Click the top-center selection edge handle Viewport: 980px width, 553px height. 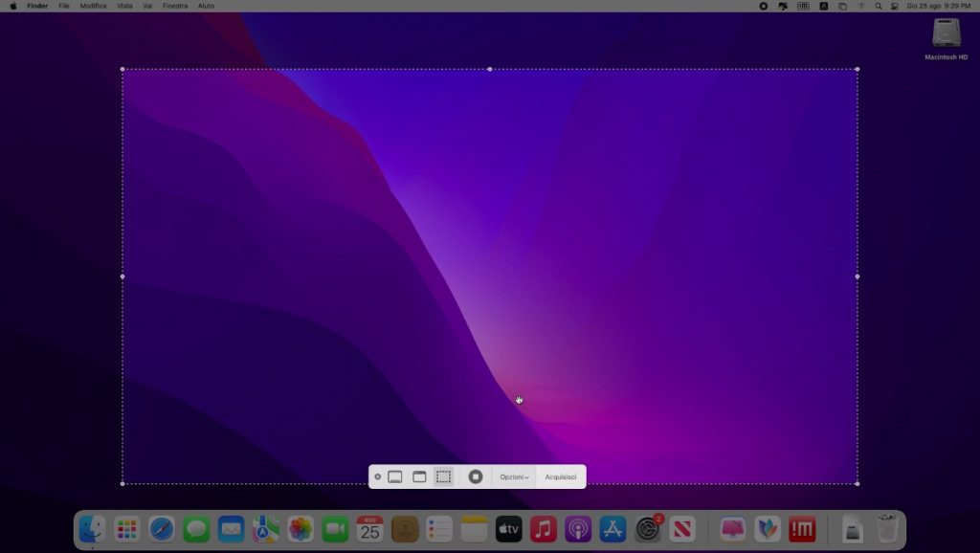click(x=490, y=69)
